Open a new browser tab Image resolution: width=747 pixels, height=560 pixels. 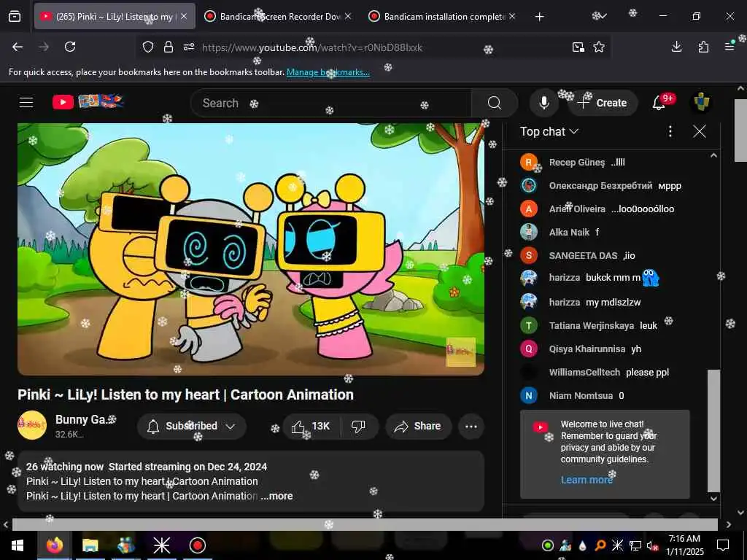coord(539,17)
